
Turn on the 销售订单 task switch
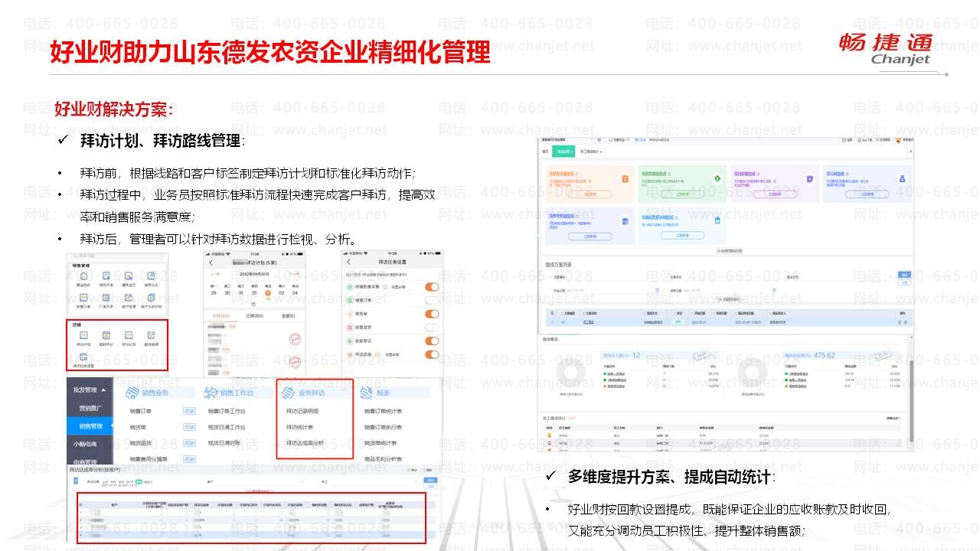click(x=432, y=301)
